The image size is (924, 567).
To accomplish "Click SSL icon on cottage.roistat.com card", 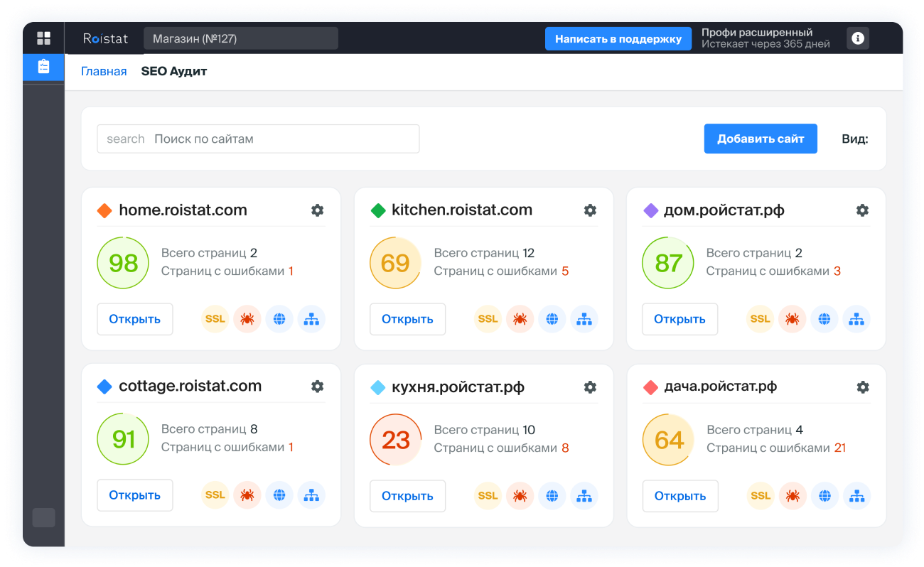I will [215, 495].
